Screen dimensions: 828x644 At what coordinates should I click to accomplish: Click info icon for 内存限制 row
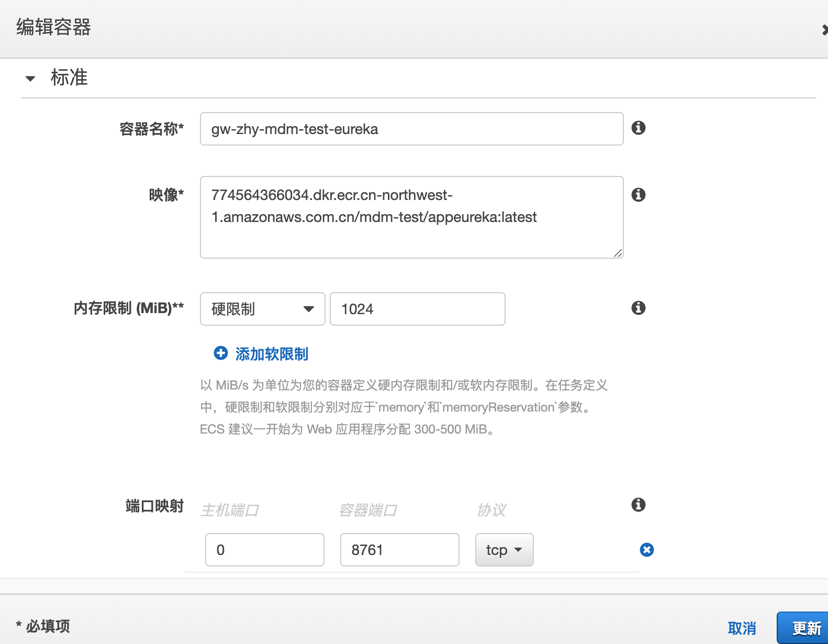(x=638, y=308)
